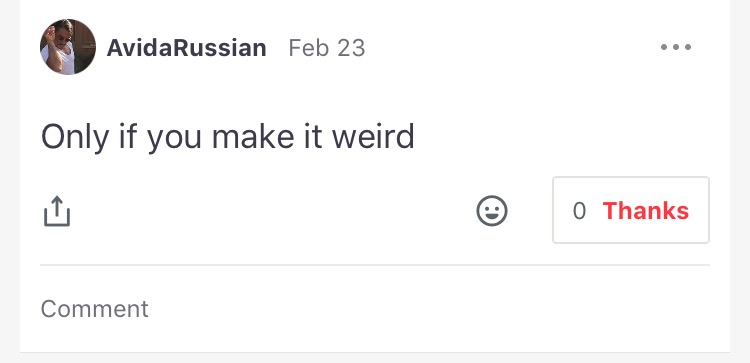This screenshot has width=750, height=363.
Task: Give Thanks to this reply
Action: click(x=631, y=210)
